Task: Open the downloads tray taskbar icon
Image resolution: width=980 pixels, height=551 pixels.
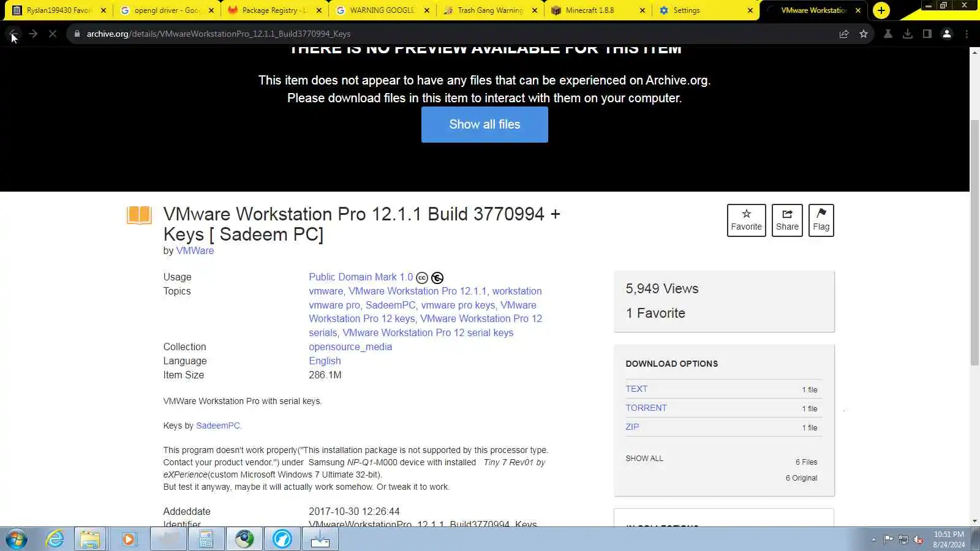Action: point(320,539)
